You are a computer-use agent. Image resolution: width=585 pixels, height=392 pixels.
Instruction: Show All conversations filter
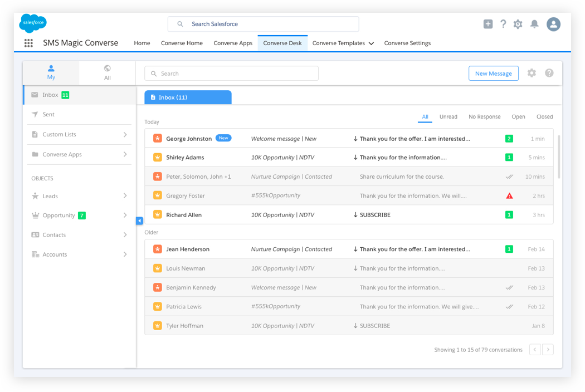click(425, 117)
